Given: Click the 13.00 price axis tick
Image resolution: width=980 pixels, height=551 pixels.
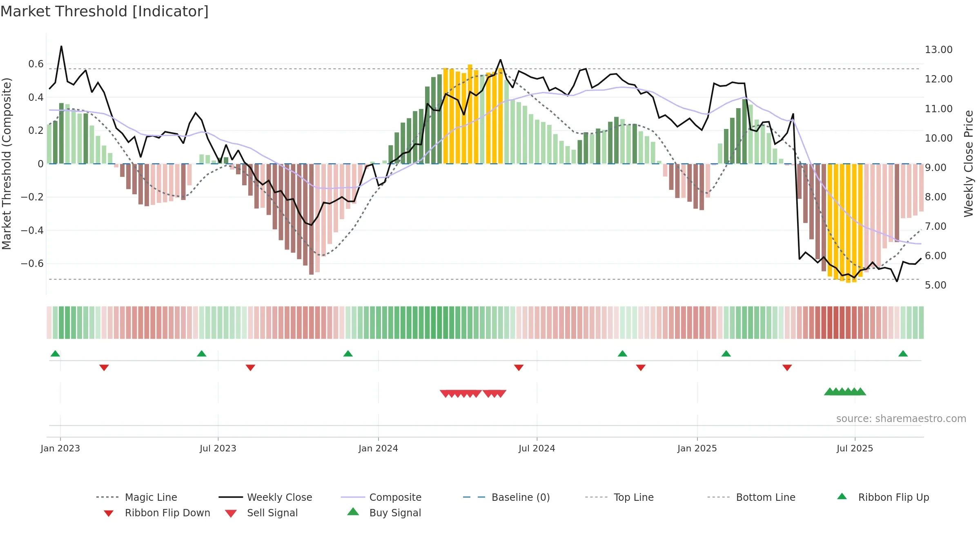Looking at the screenshot, I should (939, 50).
